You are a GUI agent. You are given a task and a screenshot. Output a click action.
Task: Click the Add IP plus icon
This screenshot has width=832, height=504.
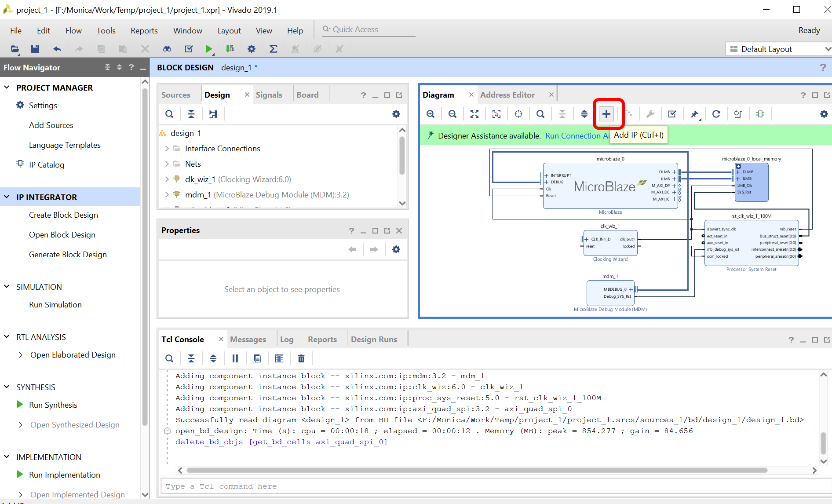pos(606,114)
